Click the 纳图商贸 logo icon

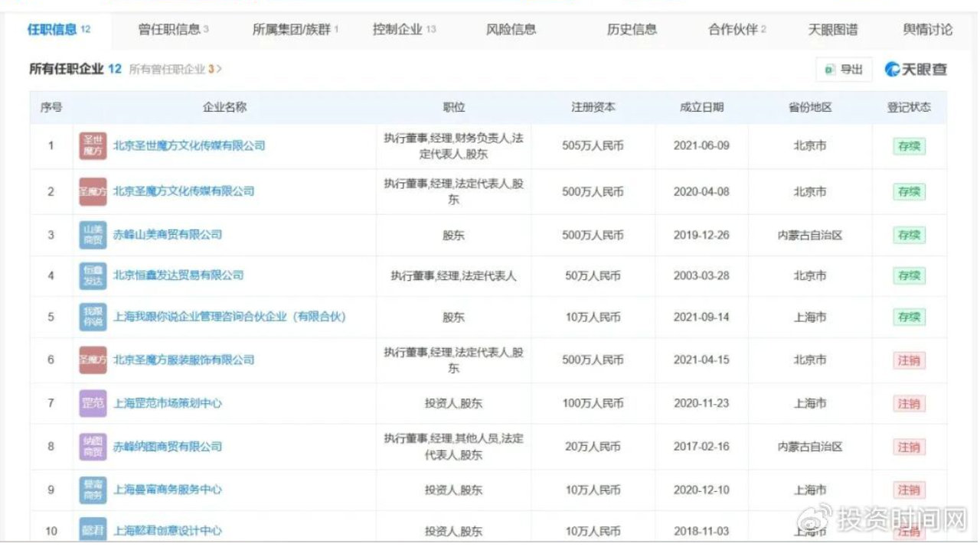point(91,446)
